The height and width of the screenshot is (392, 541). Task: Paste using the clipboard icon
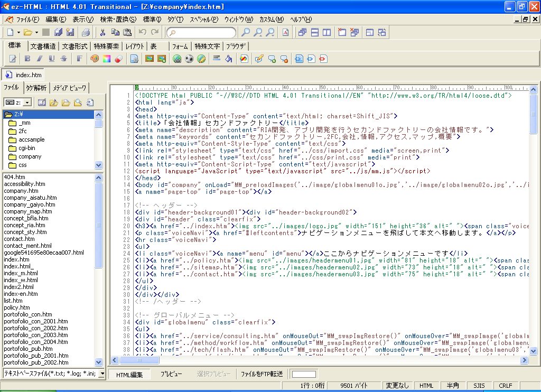127,32
